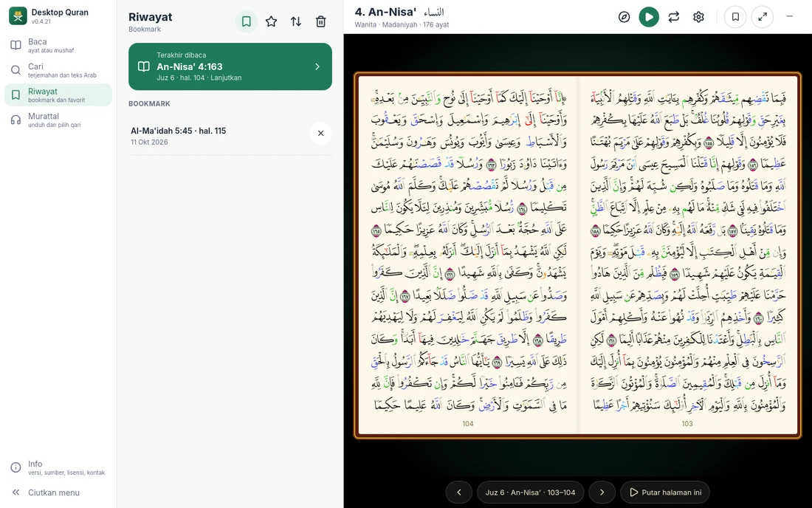The height and width of the screenshot is (508, 812).
Task: Collapse sidebar with Ciutkan menu
Action: tap(58, 492)
